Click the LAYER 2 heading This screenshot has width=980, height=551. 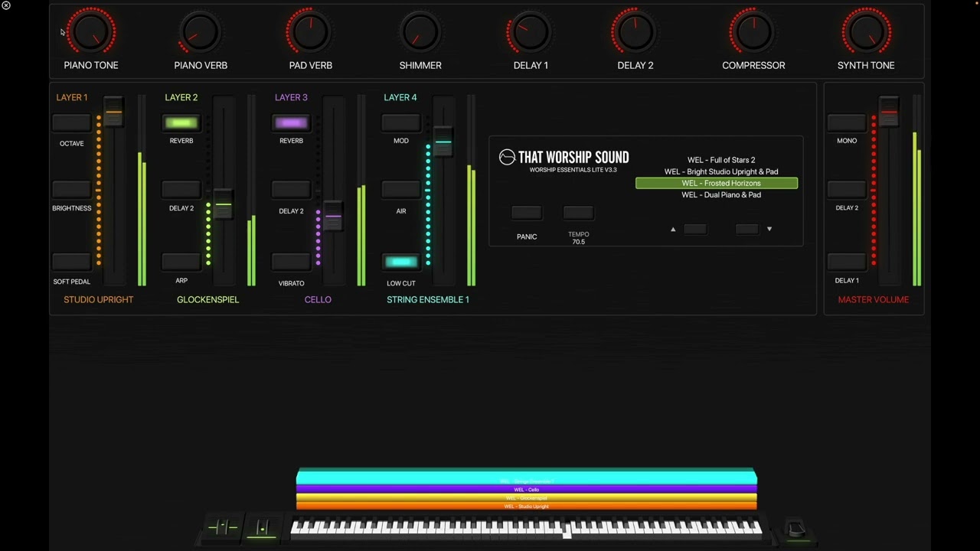[181, 97]
